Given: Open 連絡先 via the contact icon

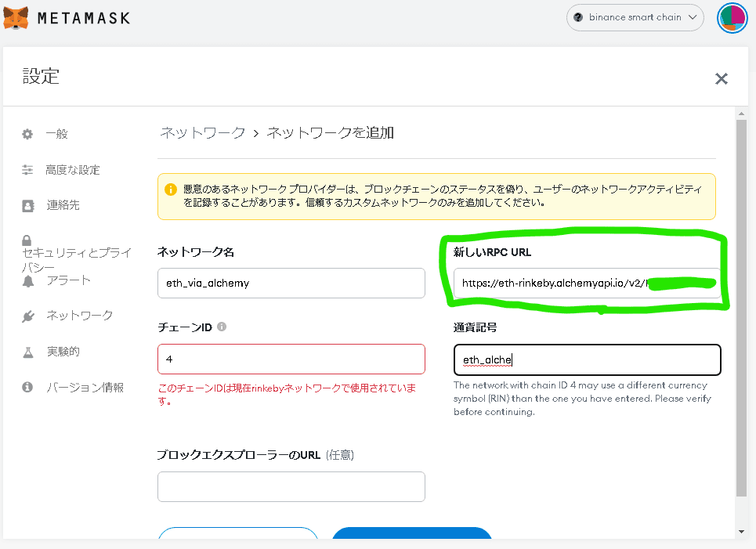Looking at the screenshot, I should (27, 205).
